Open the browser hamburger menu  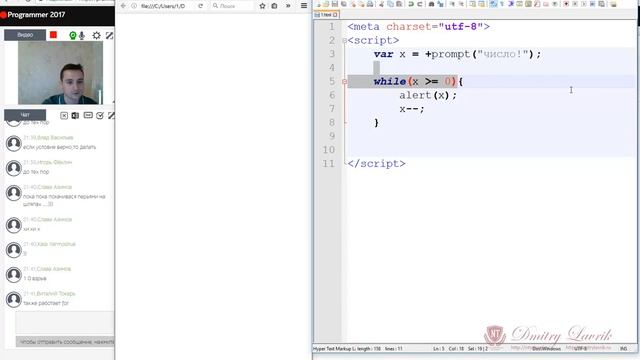pos(304,6)
